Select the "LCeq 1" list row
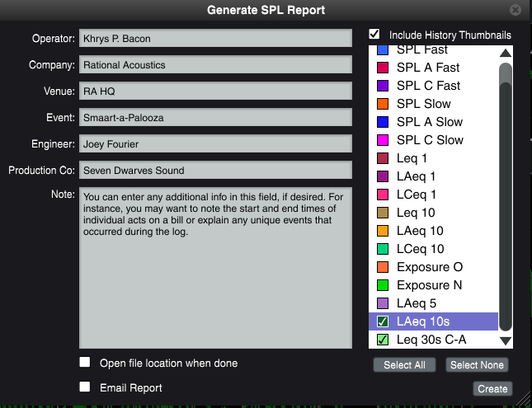 point(433,195)
